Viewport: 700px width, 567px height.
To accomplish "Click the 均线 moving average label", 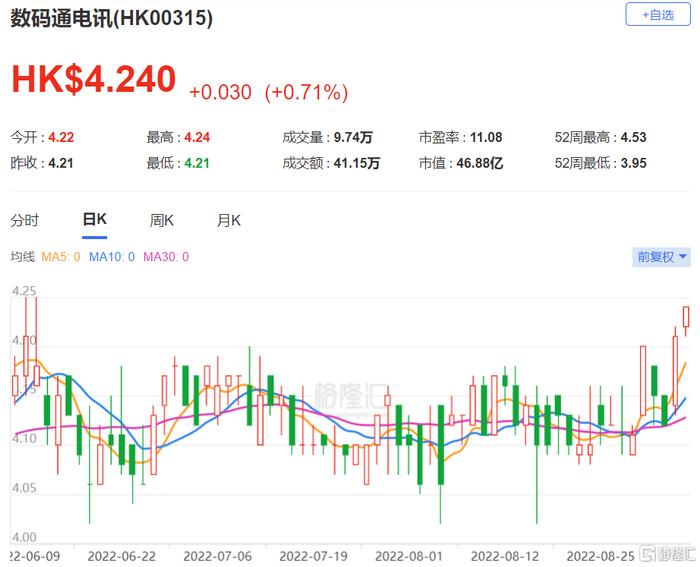I will pos(22,257).
